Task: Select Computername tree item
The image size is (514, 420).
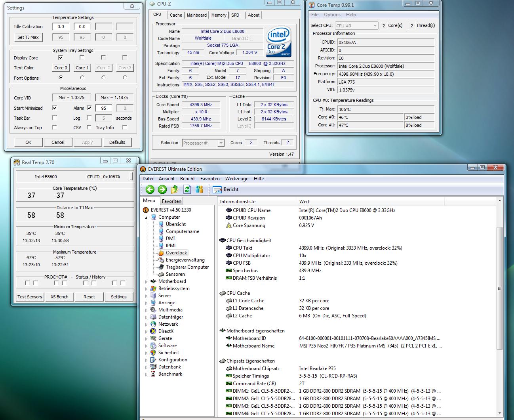Action: (x=183, y=231)
